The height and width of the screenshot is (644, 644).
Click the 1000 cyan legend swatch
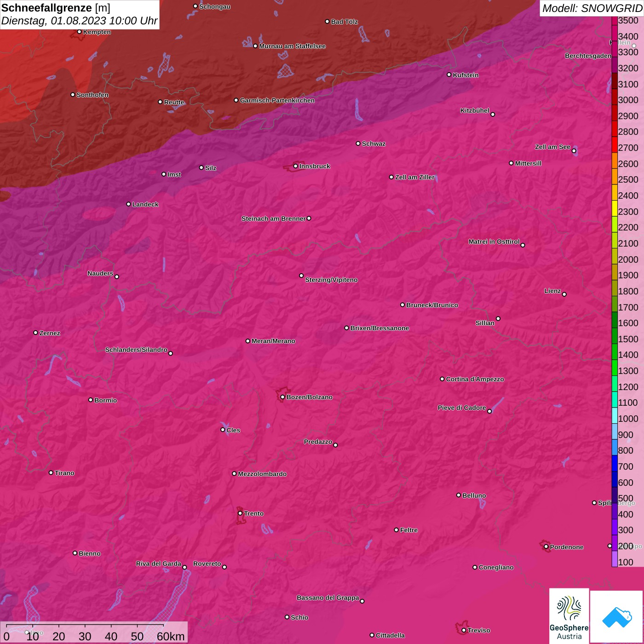pos(614,415)
